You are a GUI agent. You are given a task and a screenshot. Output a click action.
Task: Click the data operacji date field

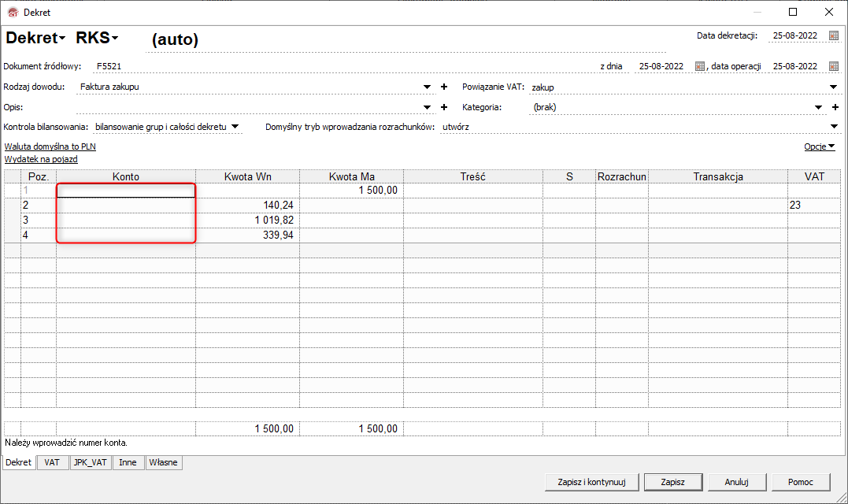click(x=795, y=66)
